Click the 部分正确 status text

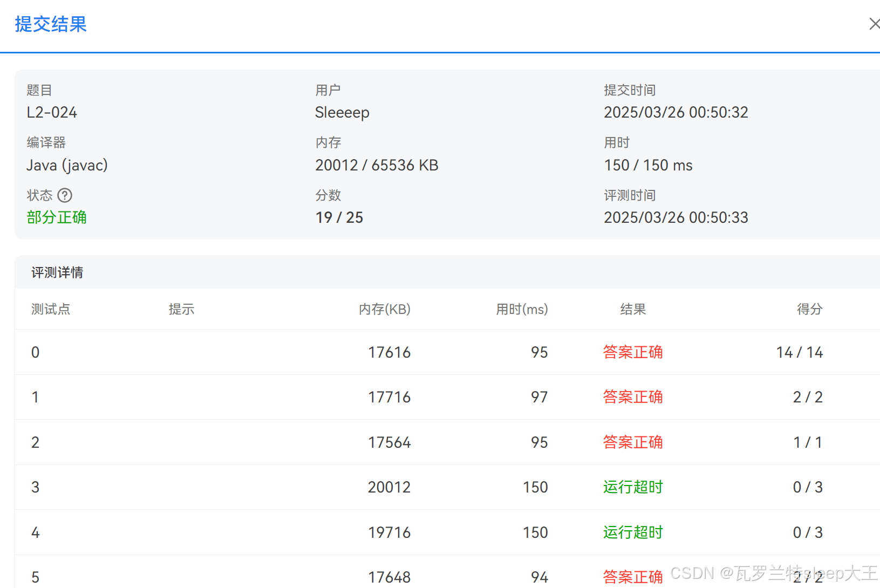pyautogui.click(x=57, y=217)
